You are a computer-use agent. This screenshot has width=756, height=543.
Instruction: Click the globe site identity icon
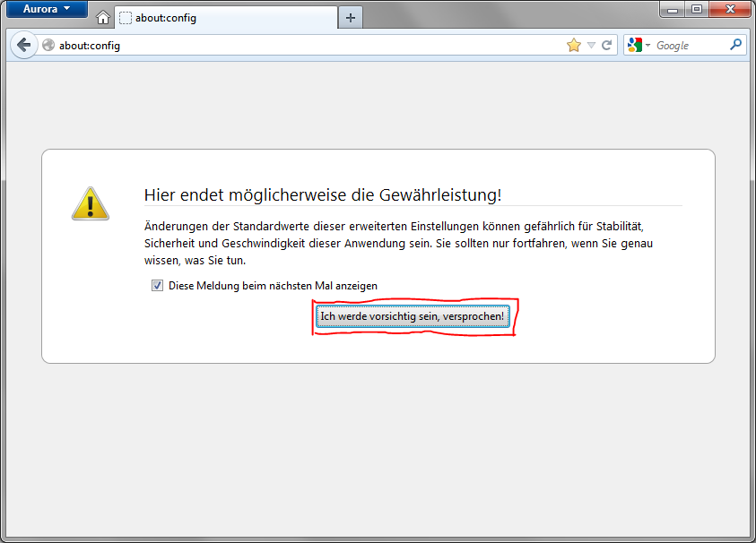coord(48,46)
